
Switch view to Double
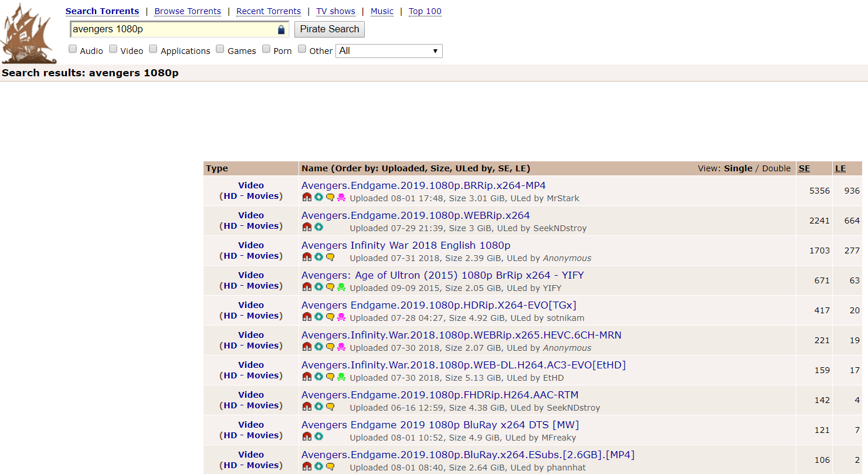777,168
